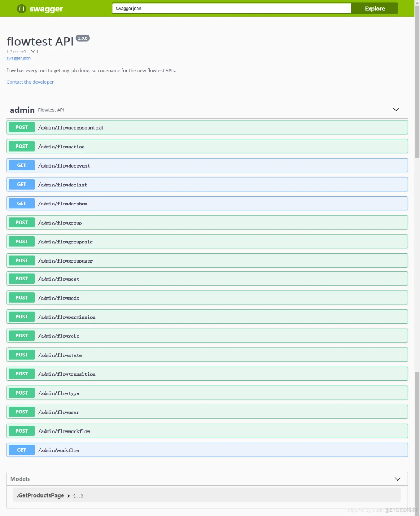Screen dimensions: 420x516
Task: Click the GET badge on /admin/flowdoclist
Action: coord(21,184)
